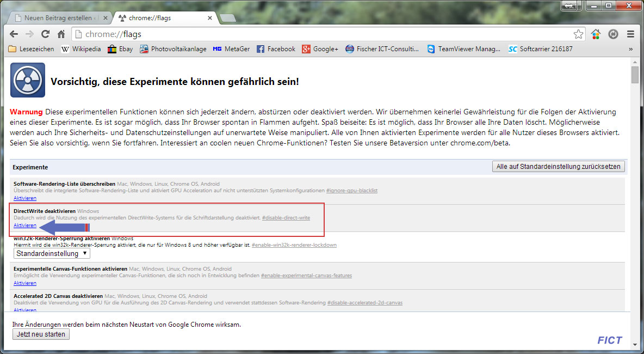Open the Facebook bookmark
Image resolution: width=644 pixels, height=354 pixels.
pos(276,49)
